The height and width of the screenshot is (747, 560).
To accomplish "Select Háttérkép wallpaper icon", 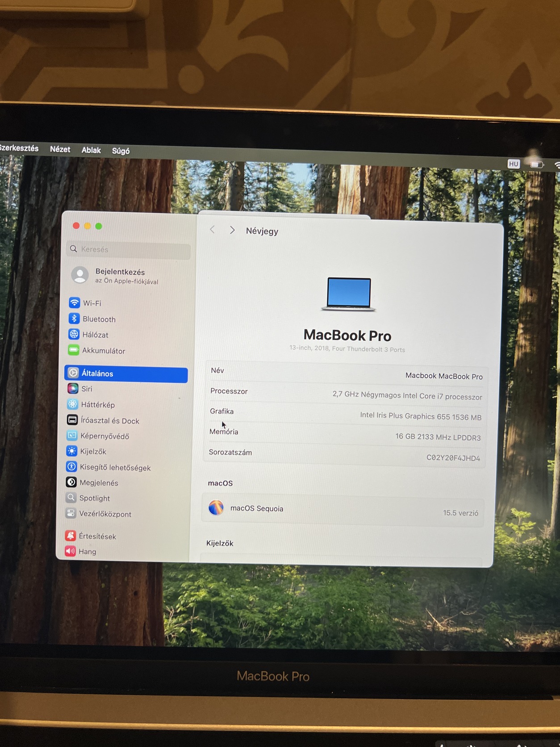I will pyautogui.click(x=72, y=404).
